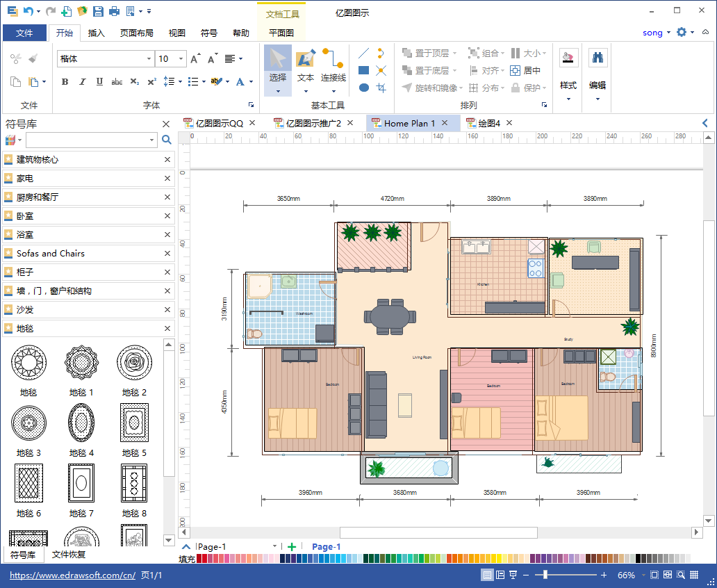
Task: Click the zoom slider handle
Action: [x=545, y=575]
